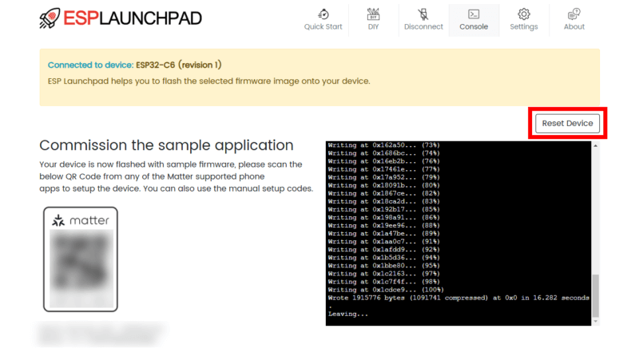The height and width of the screenshot is (364, 639).
Task: Click the Matter logo above the QR code
Action: click(80, 220)
